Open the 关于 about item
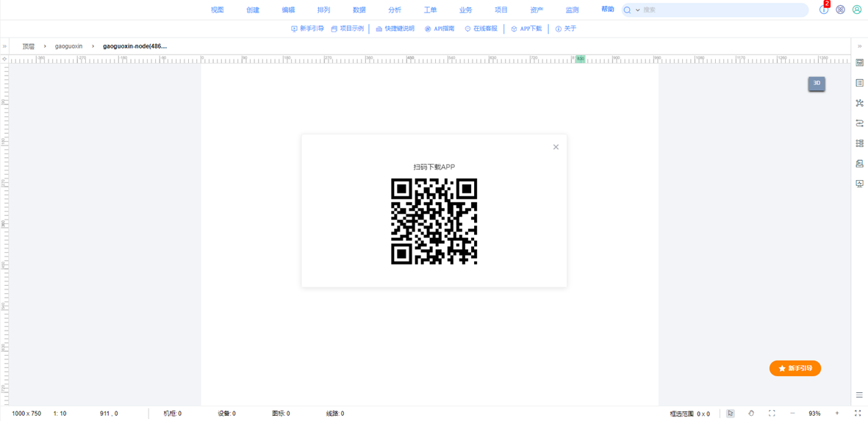The image size is (868, 421). 567,29
